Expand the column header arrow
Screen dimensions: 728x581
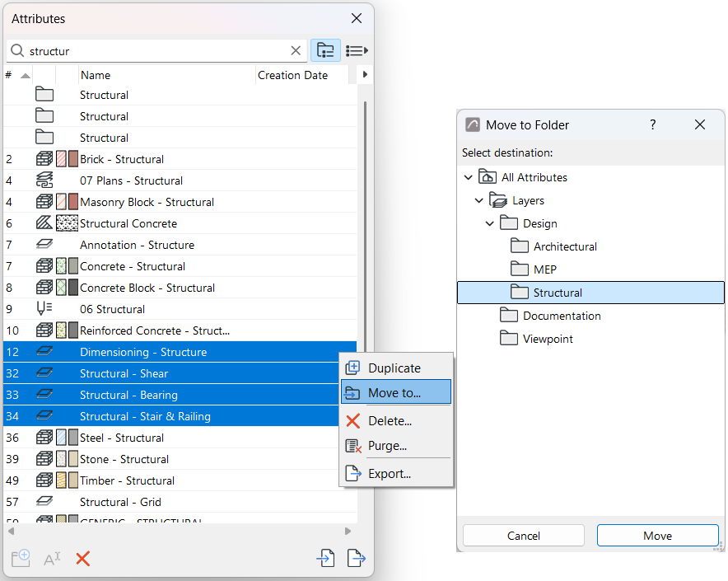(365, 74)
